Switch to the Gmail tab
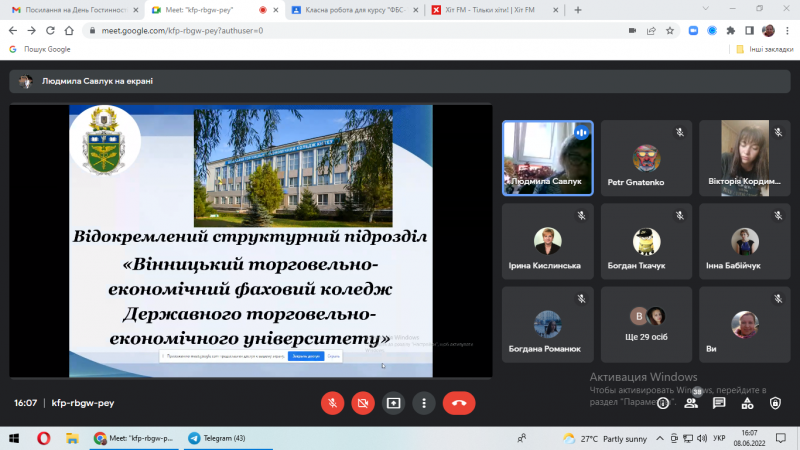The height and width of the screenshot is (450, 800). click(x=74, y=10)
